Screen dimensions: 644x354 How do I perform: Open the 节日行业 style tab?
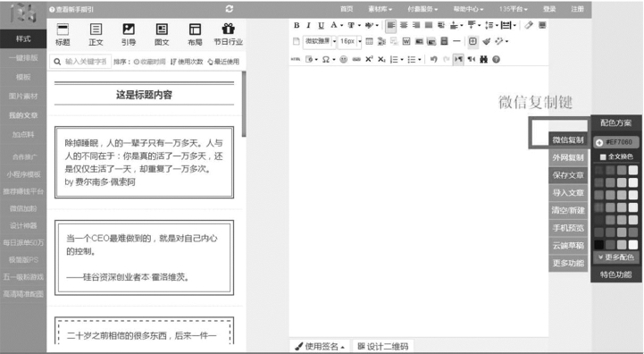coord(229,35)
